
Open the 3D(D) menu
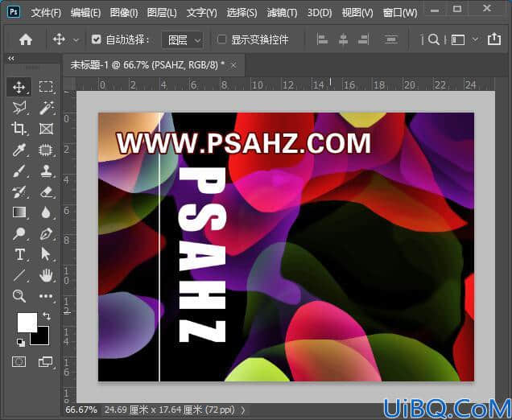pyautogui.click(x=320, y=13)
